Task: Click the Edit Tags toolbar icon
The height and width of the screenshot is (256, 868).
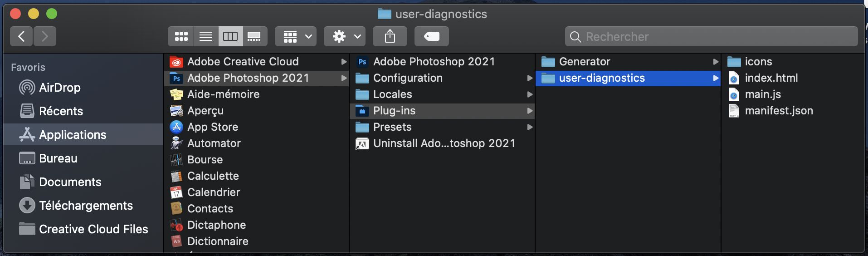Action: coord(431,36)
